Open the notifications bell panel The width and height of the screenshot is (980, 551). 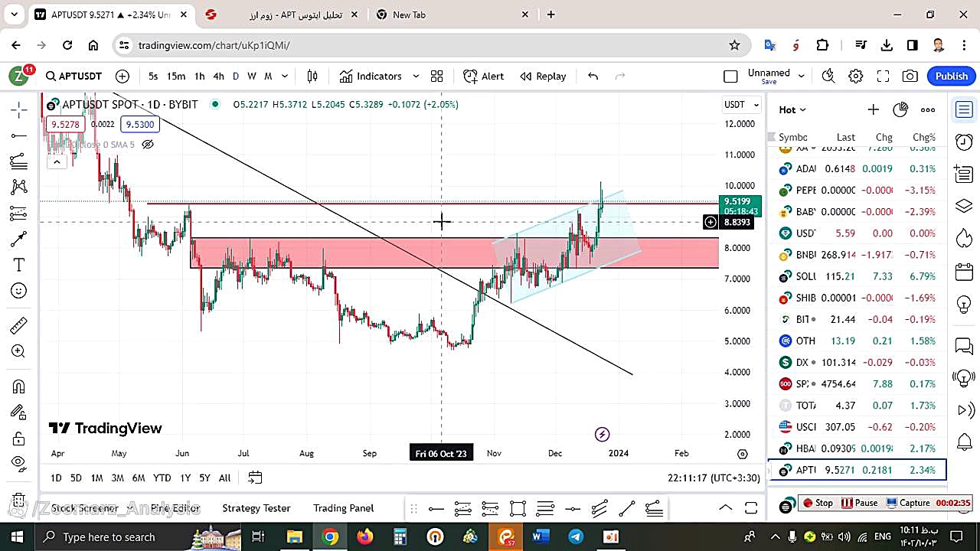coord(964,442)
